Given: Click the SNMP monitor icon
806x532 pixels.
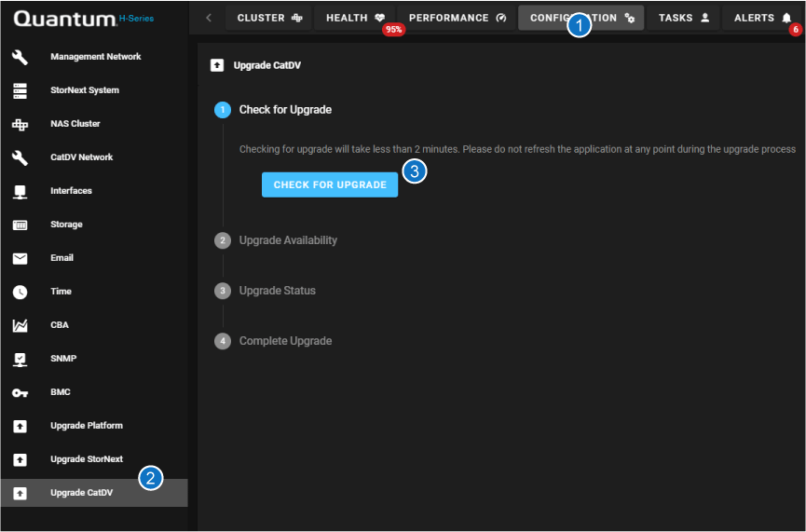Looking at the screenshot, I should (20, 360).
